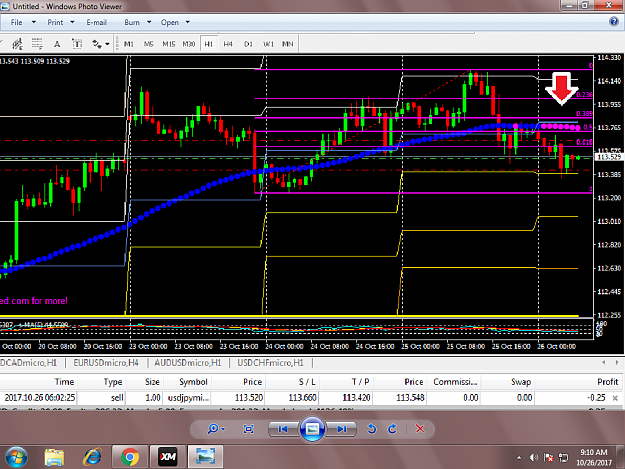
Task: Expand the Print dropdown arrow
Action: pyautogui.click(x=72, y=22)
